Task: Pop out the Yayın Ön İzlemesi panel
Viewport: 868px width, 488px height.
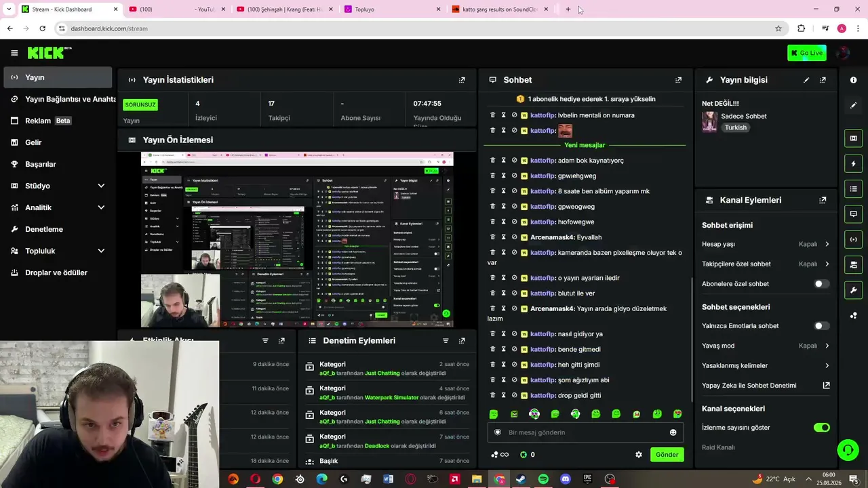Action: [462, 140]
